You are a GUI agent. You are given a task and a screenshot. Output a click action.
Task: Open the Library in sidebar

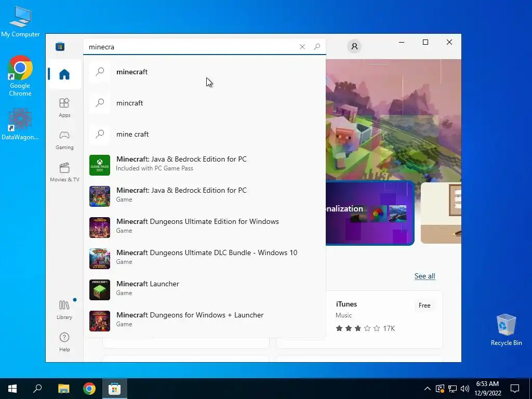[x=64, y=310]
